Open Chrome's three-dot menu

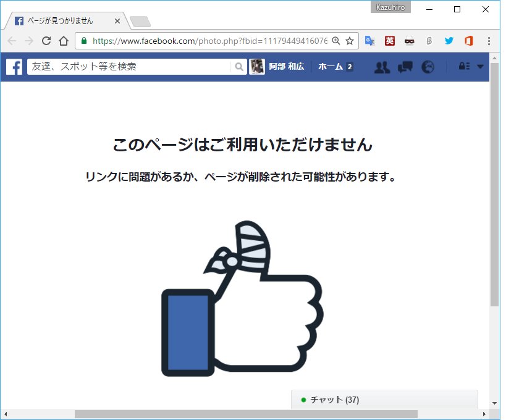pyautogui.click(x=489, y=41)
